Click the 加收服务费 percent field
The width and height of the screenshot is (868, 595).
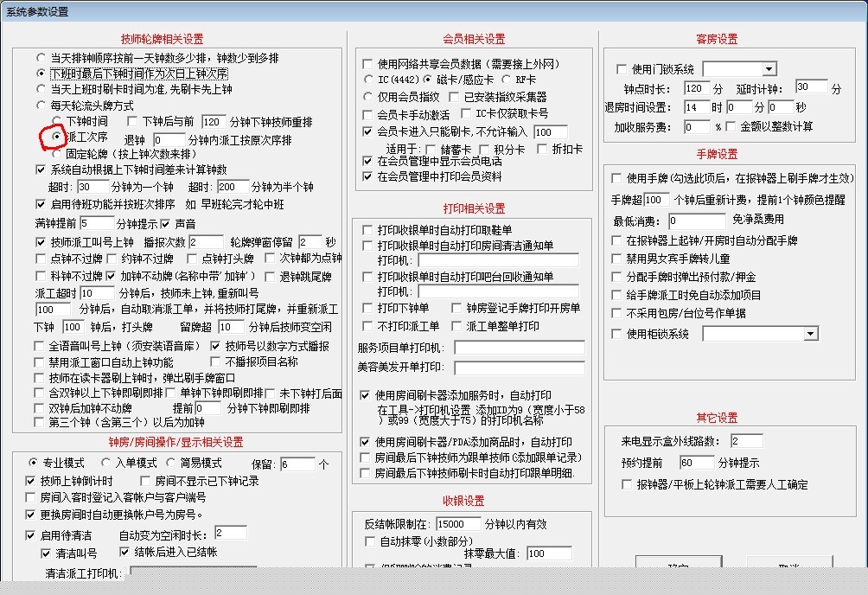pos(697,127)
